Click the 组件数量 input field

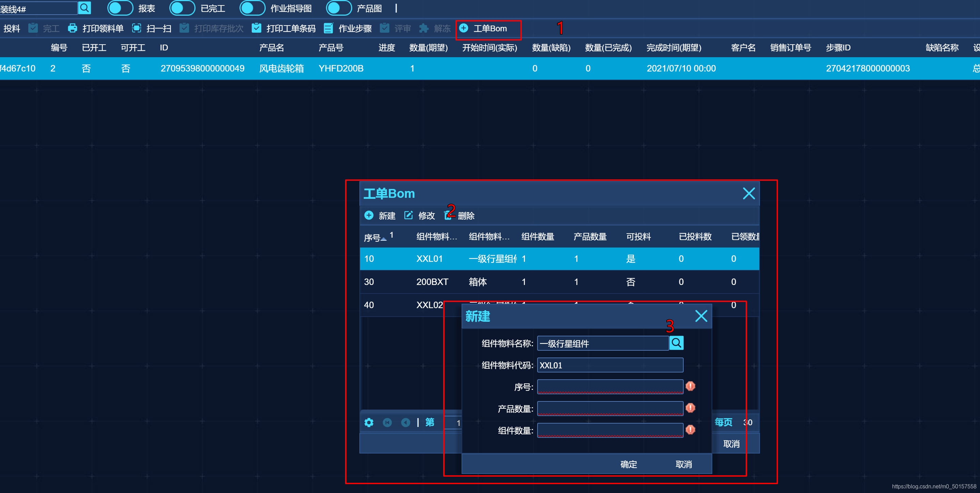[610, 430]
